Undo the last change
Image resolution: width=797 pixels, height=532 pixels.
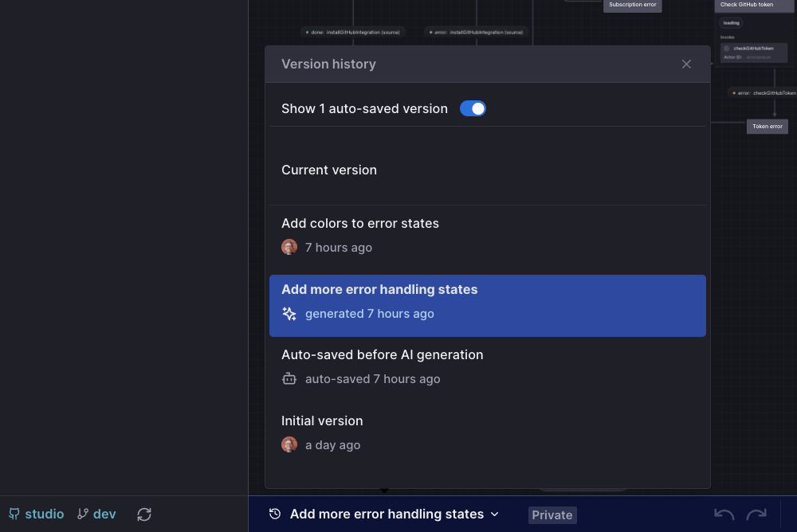pyautogui.click(x=723, y=514)
